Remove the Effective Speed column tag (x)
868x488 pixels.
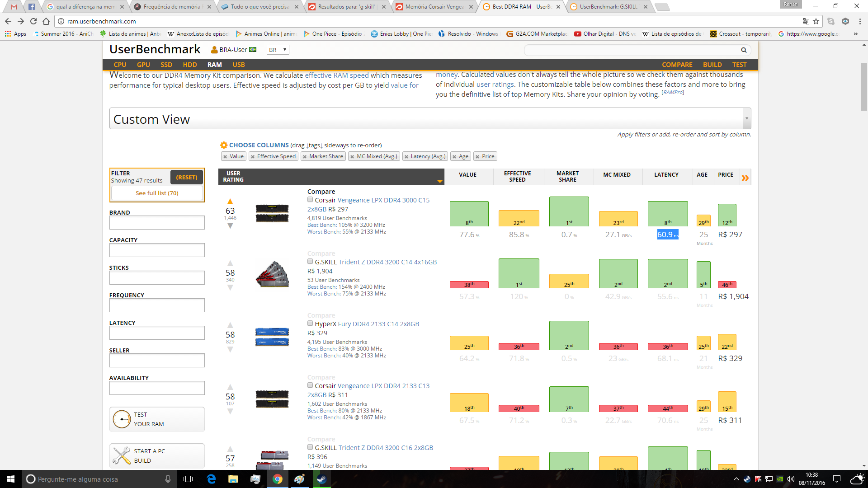point(253,156)
